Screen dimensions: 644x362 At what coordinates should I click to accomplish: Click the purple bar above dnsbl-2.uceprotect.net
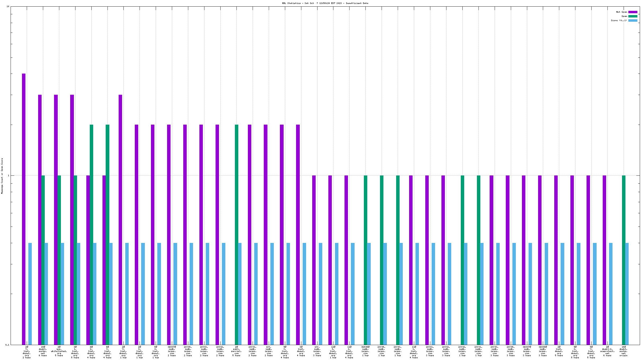[604, 260]
